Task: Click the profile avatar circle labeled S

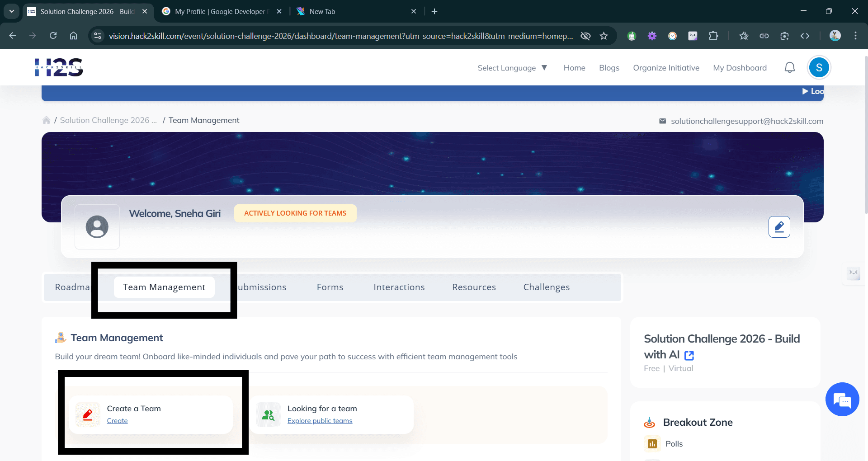Action: tap(819, 67)
